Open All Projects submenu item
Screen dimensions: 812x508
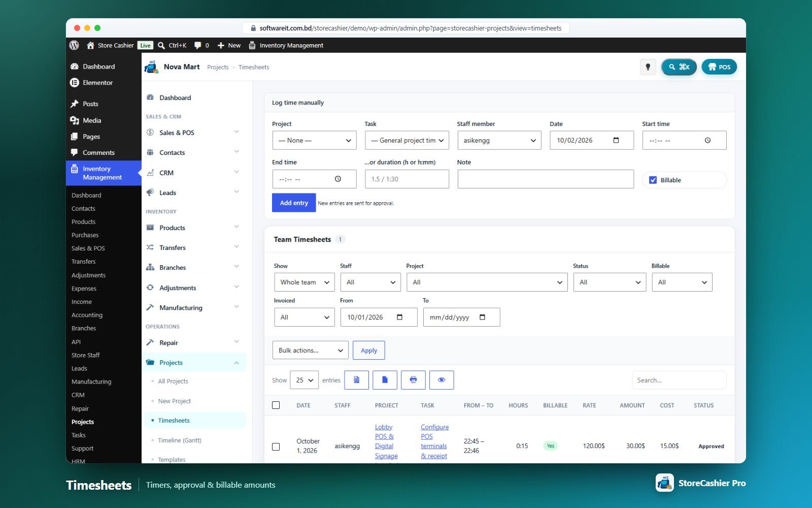173,381
